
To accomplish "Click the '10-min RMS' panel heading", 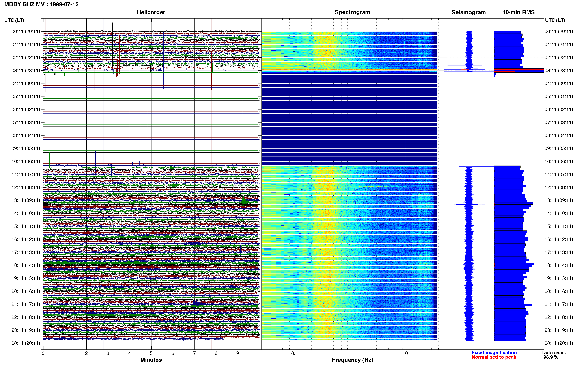I will 518,12.
